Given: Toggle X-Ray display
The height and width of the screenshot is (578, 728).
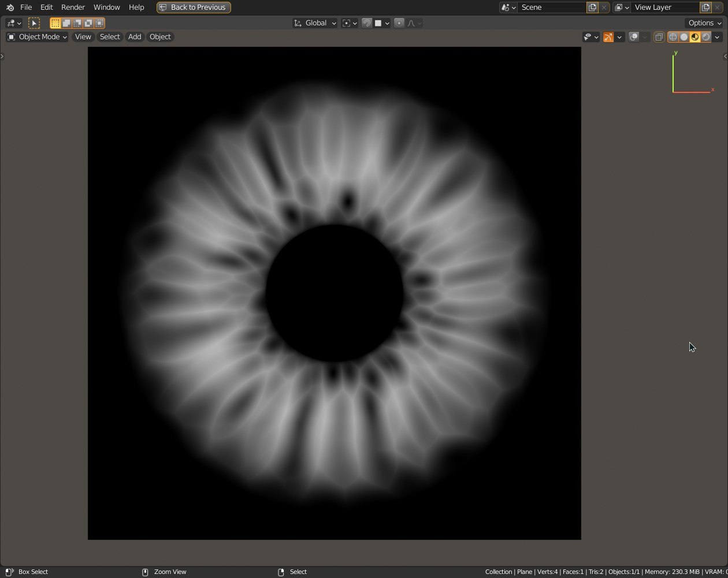Looking at the screenshot, I should point(659,37).
